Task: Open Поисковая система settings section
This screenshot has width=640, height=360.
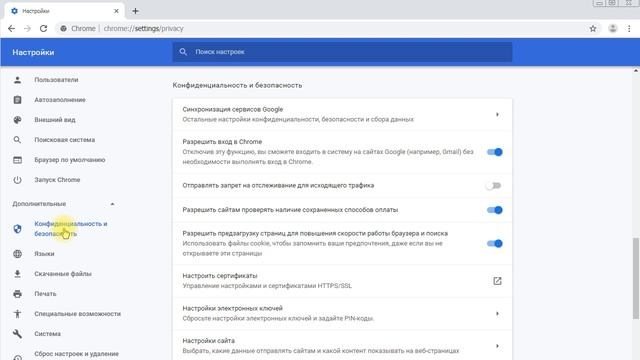Action: pyautogui.click(x=64, y=140)
